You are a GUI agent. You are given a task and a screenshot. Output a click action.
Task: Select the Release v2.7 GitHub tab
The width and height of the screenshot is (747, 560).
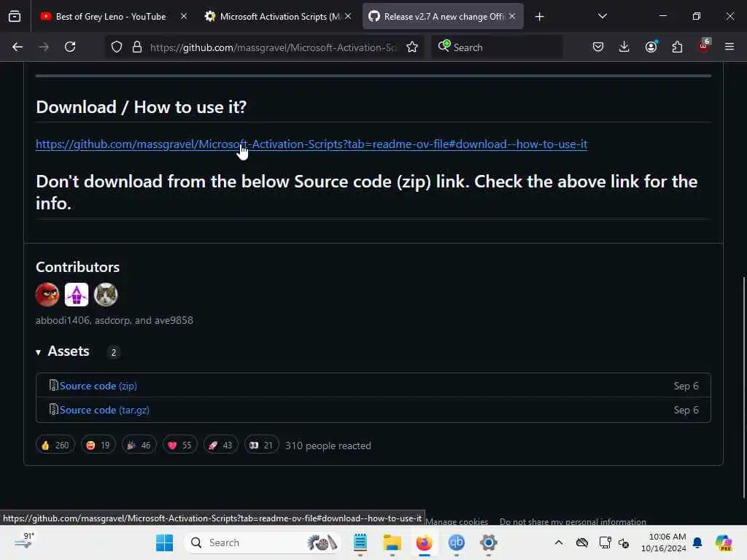443,17
